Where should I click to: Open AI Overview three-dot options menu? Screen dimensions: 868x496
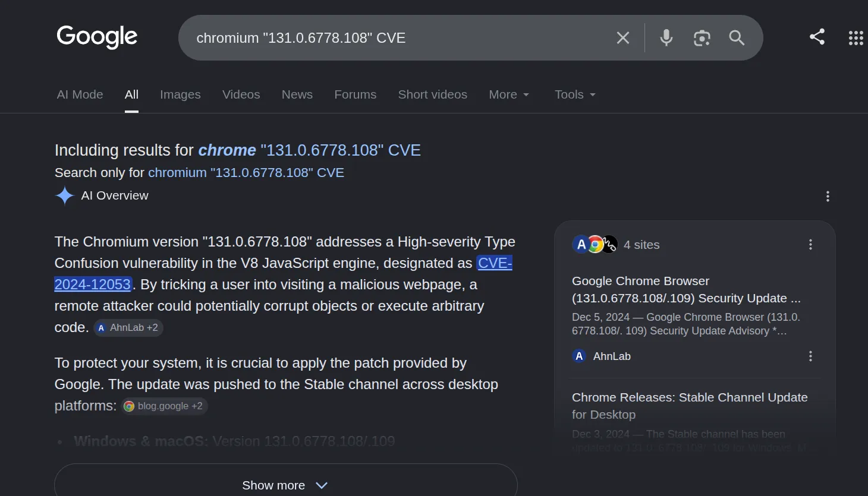[x=828, y=196]
